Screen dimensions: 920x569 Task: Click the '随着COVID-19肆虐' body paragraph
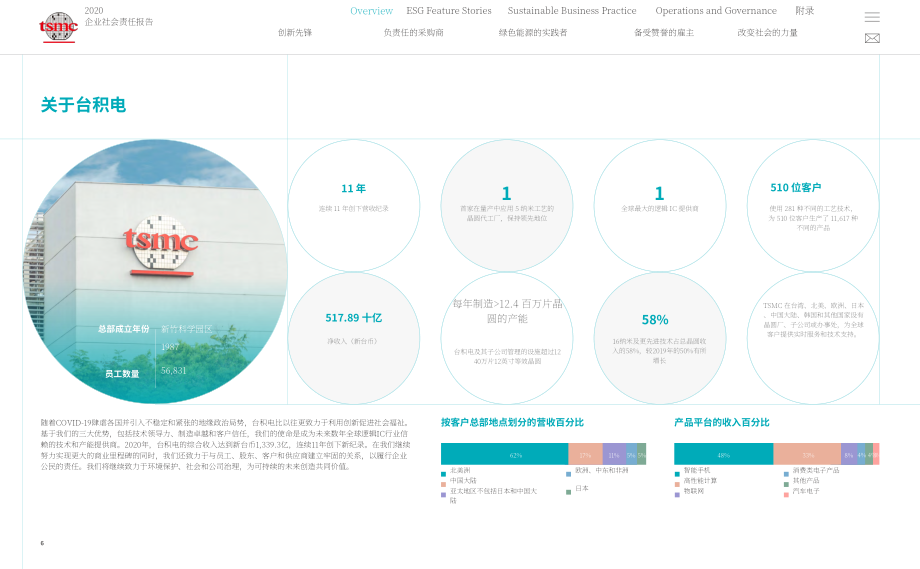225,445
